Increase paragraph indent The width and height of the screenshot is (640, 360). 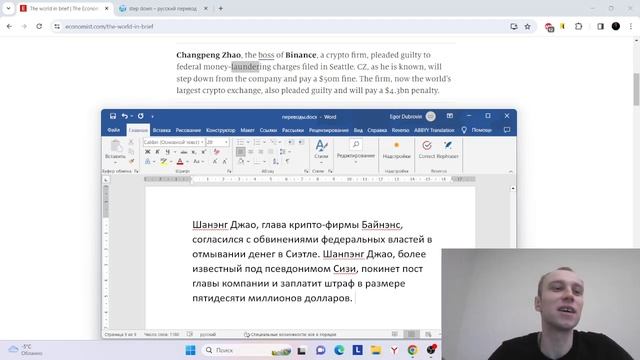(x=301, y=142)
